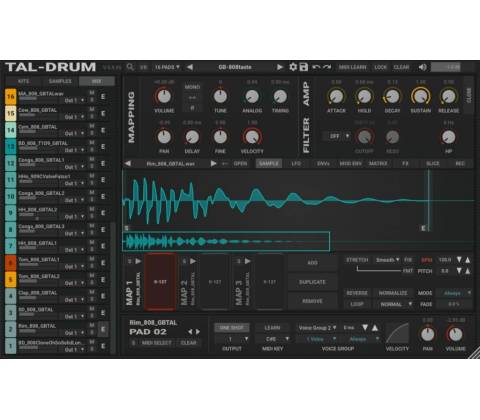Raise the pitch value with up arrow

(x=468, y=271)
